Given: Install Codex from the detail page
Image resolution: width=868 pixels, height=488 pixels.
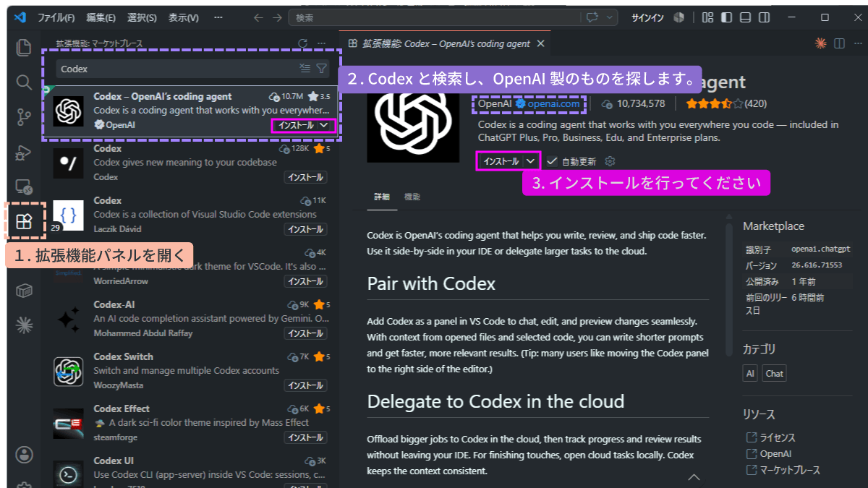Looking at the screenshot, I should (501, 160).
